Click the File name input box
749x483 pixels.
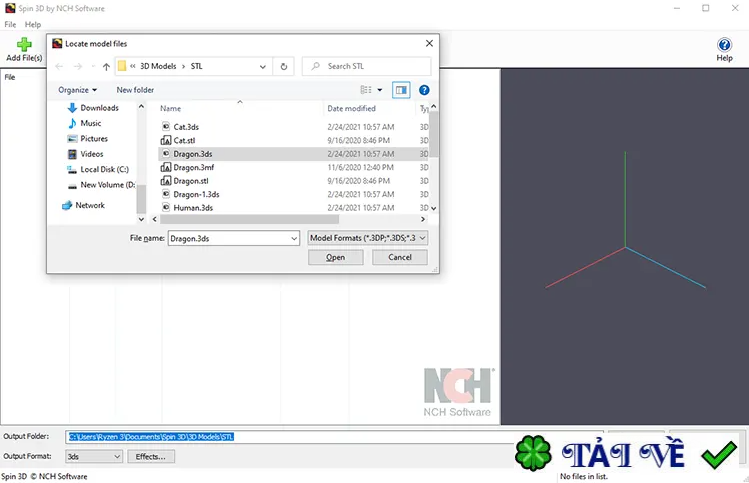coord(229,238)
